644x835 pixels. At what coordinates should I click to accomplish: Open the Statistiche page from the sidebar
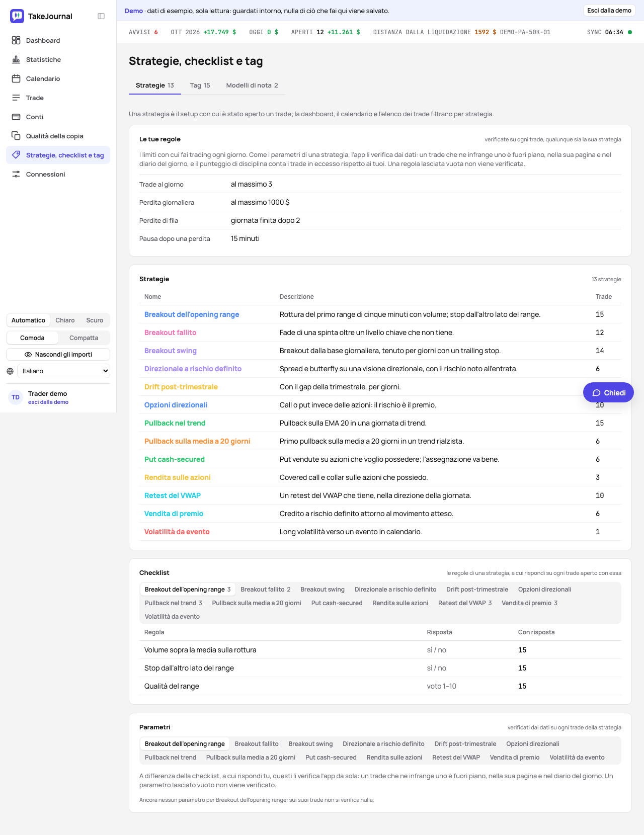[58, 59]
